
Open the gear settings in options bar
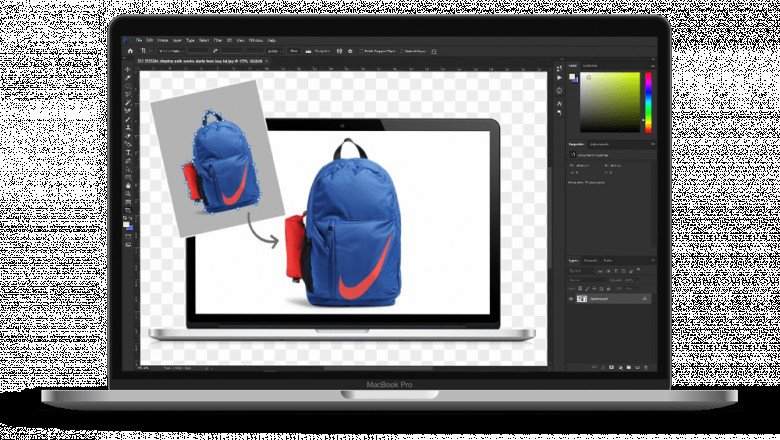click(x=350, y=51)
